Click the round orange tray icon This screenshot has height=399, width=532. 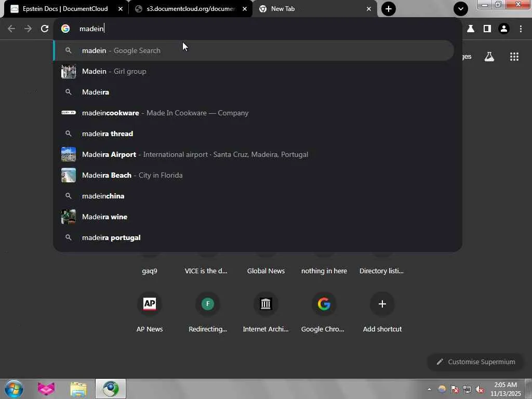(442, 389)
